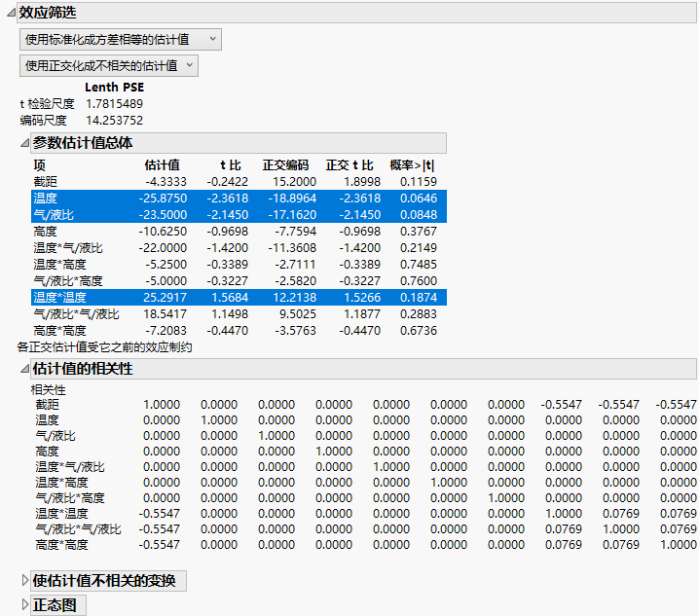Viewport: 699px width, 616px height.
Task: Click the 编码尺度 value 14.253752
Action: coord(114,121)
